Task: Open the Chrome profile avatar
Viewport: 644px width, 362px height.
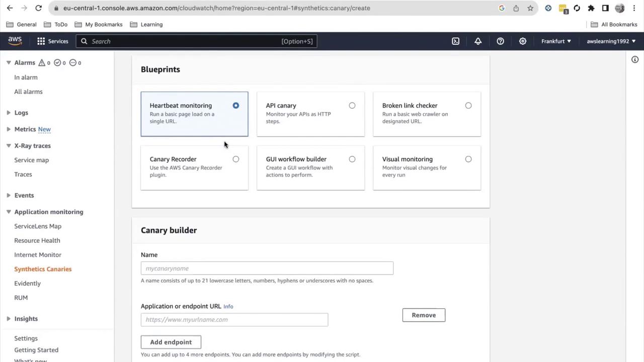Action: [620, 8]
